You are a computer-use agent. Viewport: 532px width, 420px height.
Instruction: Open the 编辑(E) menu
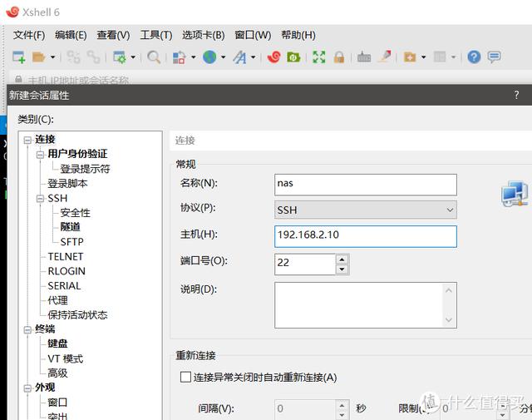click(71, 35)
